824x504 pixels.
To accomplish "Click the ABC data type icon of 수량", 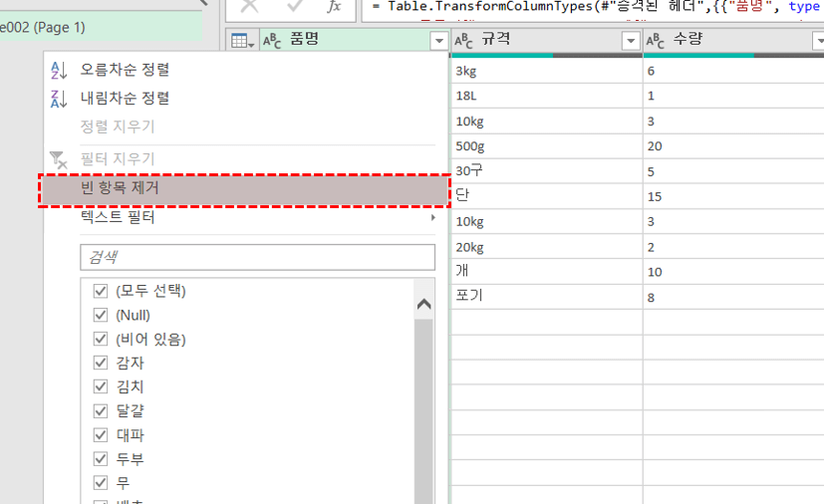I will [657, 41].
